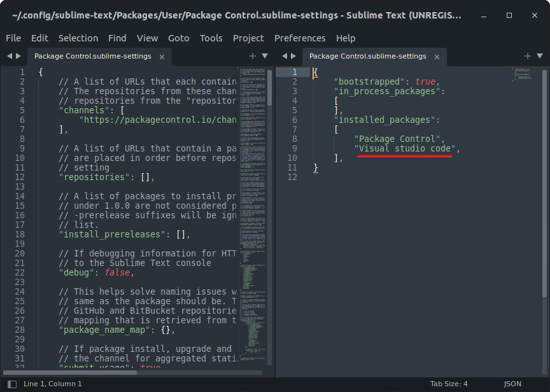Click "bootstrapped" key in right pane
Screen dimensions: 550x392
[370, 81]
